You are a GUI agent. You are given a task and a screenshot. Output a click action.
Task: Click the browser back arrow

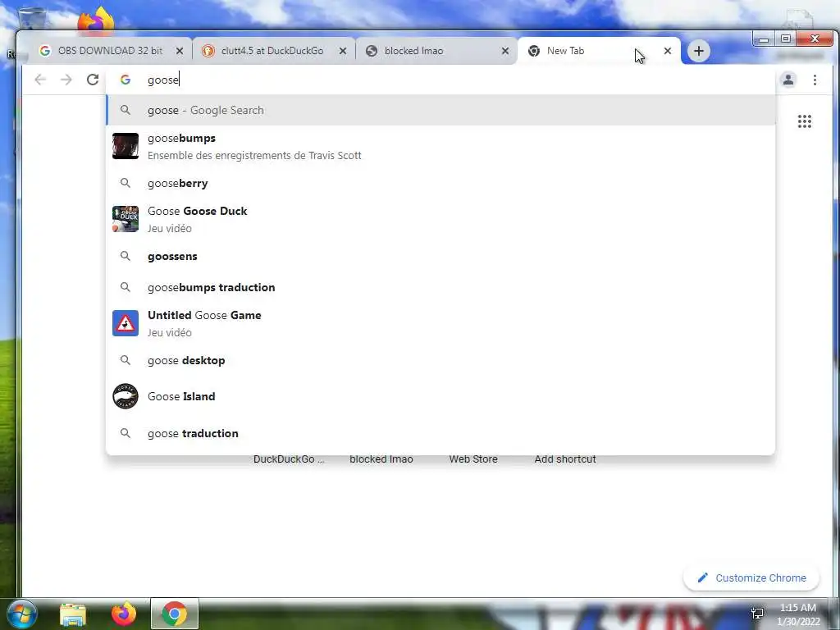pos(40,80)
